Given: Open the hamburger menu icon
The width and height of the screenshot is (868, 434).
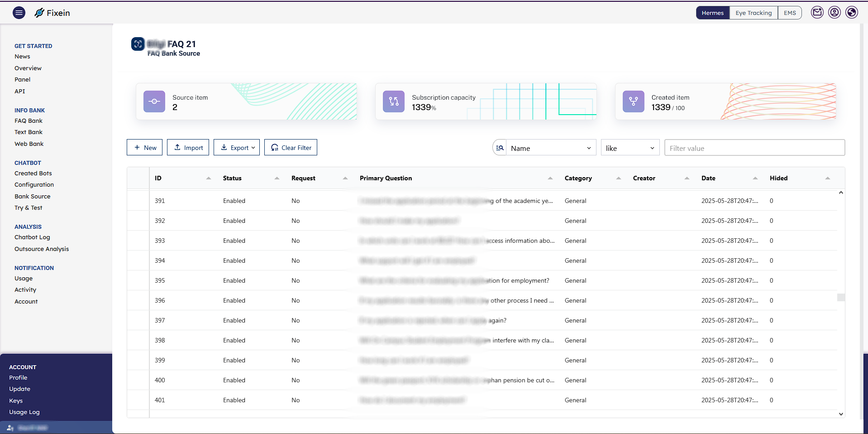Looking at the screenshot, I should click(19, 12).
